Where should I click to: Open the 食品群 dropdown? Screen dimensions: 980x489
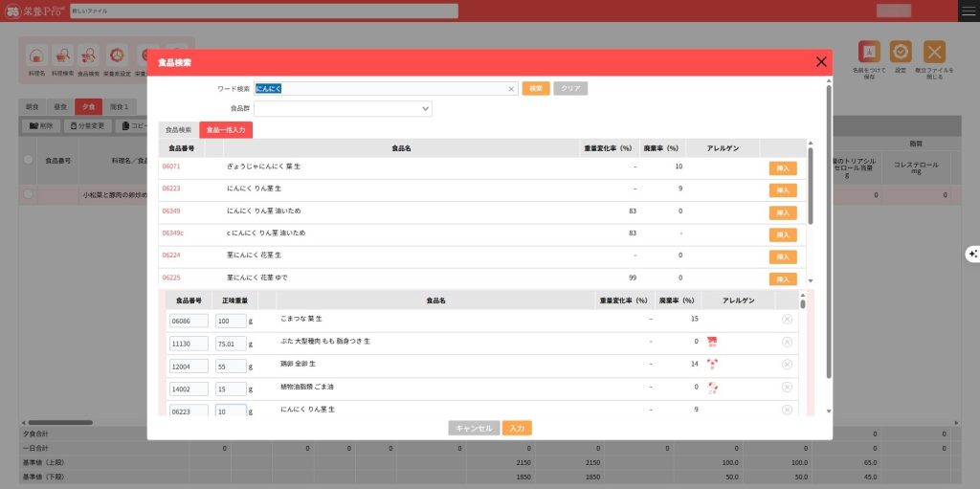[344, 109]
